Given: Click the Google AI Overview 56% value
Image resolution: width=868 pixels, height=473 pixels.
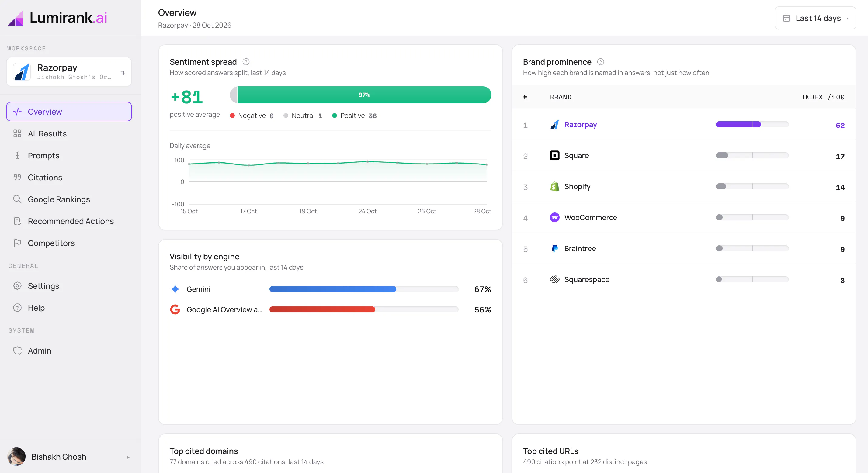Looking at the screenshot, I should (483, 309).
